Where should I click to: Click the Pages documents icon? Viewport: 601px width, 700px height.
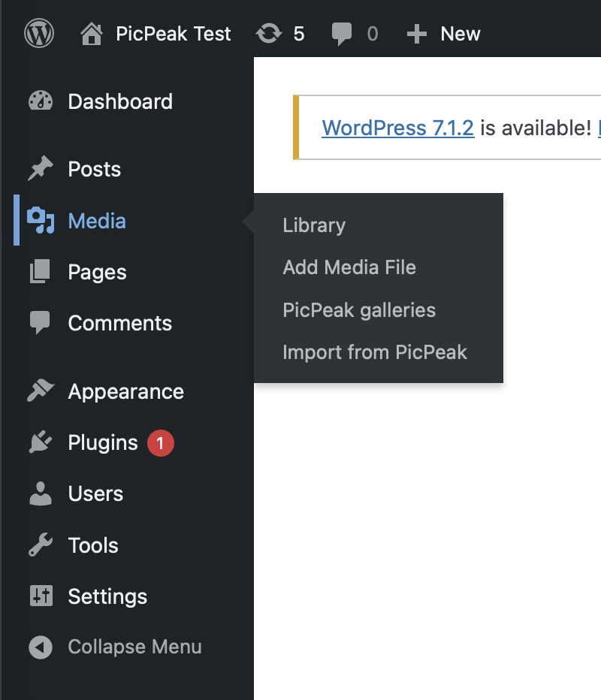click(x=40, y=271)
